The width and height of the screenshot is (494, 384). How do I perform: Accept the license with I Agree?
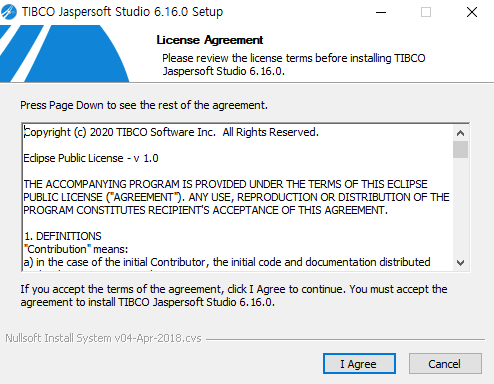click(x=359, y=364)
